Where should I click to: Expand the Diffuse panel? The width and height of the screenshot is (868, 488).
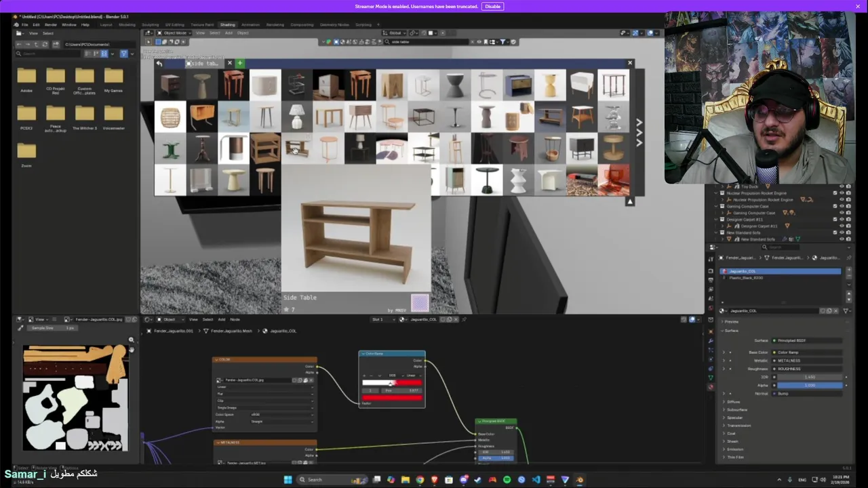(x=733, y=402)
